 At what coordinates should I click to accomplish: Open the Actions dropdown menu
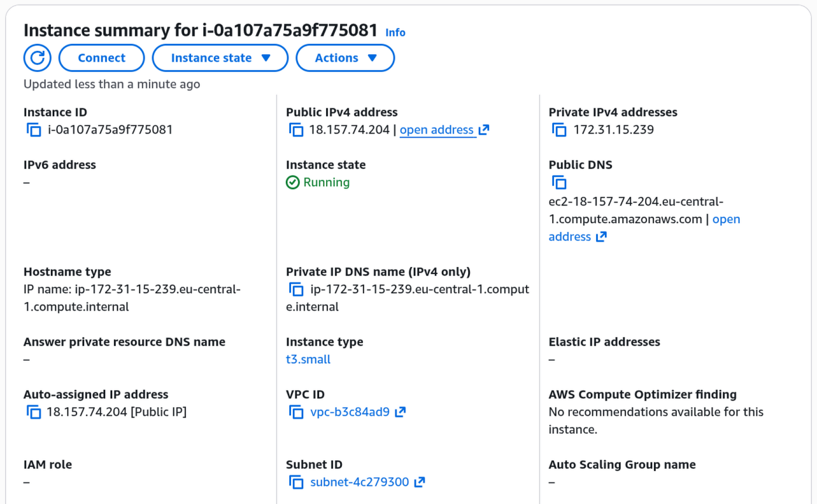(x=345, y=57)
